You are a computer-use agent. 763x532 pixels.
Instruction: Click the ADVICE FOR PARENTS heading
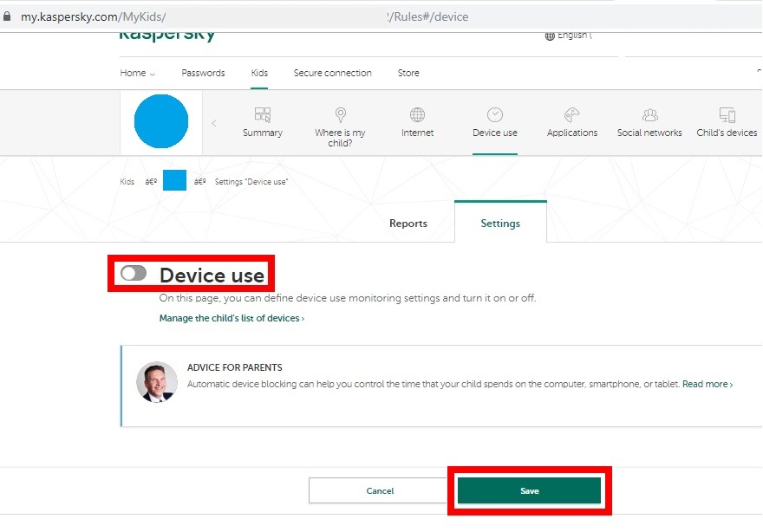pyautogui.click(x=235, y=367)
